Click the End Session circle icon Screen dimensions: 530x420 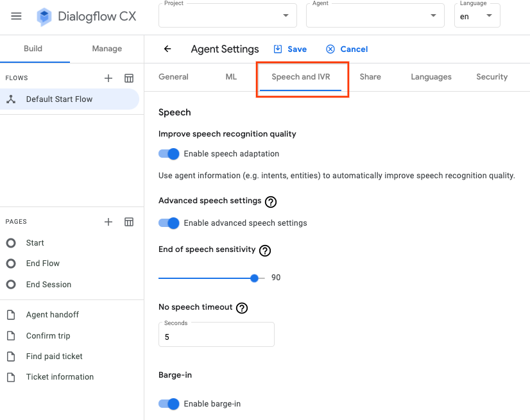pos(11,285)
